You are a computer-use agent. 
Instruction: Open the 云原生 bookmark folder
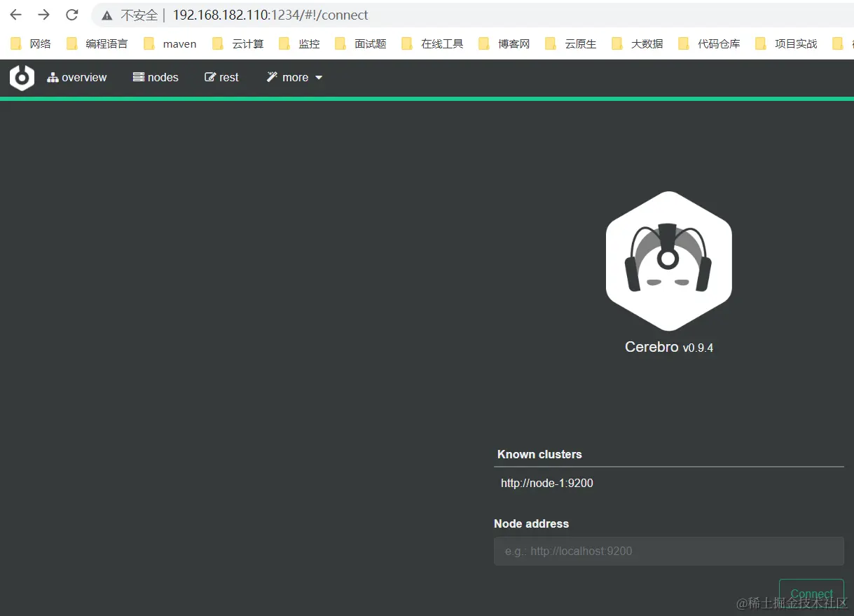[571, 43]
